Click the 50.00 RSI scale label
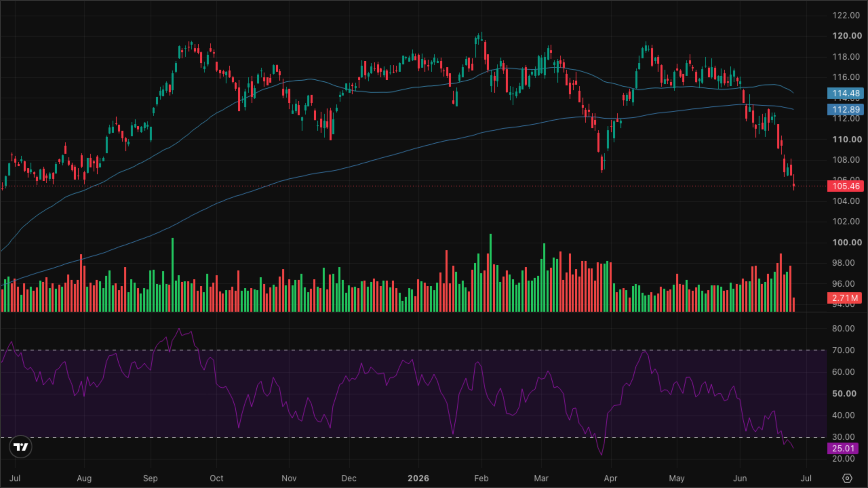The width and height of the screenshot is (868, 488). 844,393
